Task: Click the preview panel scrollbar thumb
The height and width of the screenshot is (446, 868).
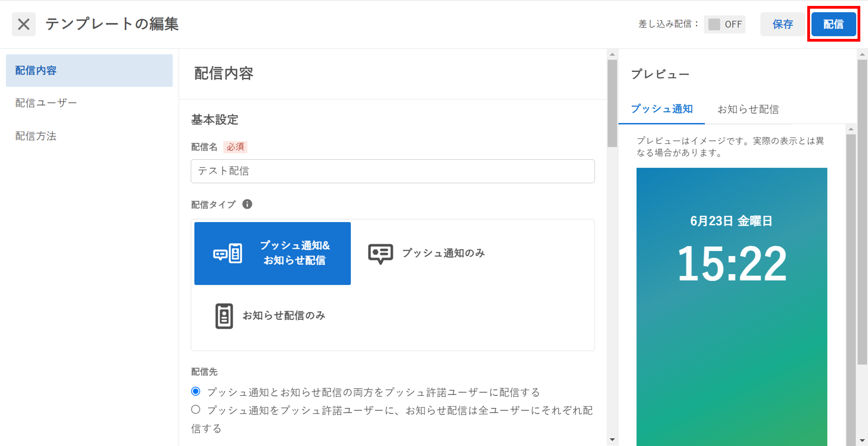Action: click(x=851, y=290)
